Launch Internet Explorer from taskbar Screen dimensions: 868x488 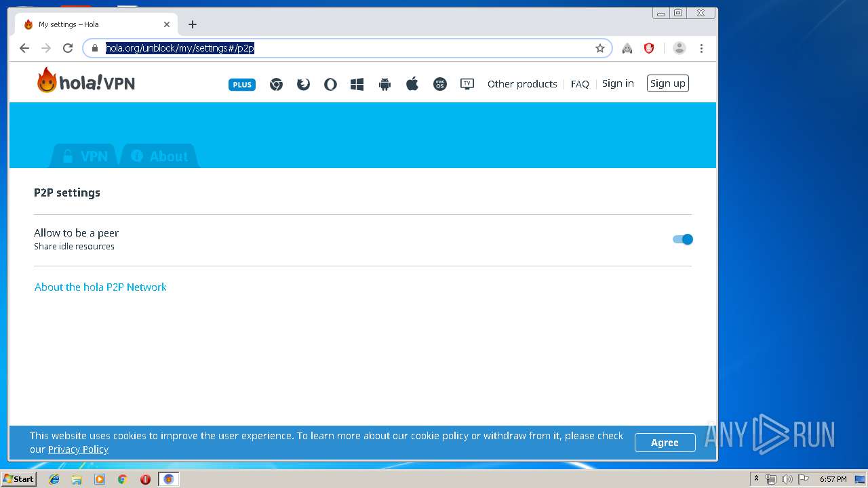click(54, 479)
